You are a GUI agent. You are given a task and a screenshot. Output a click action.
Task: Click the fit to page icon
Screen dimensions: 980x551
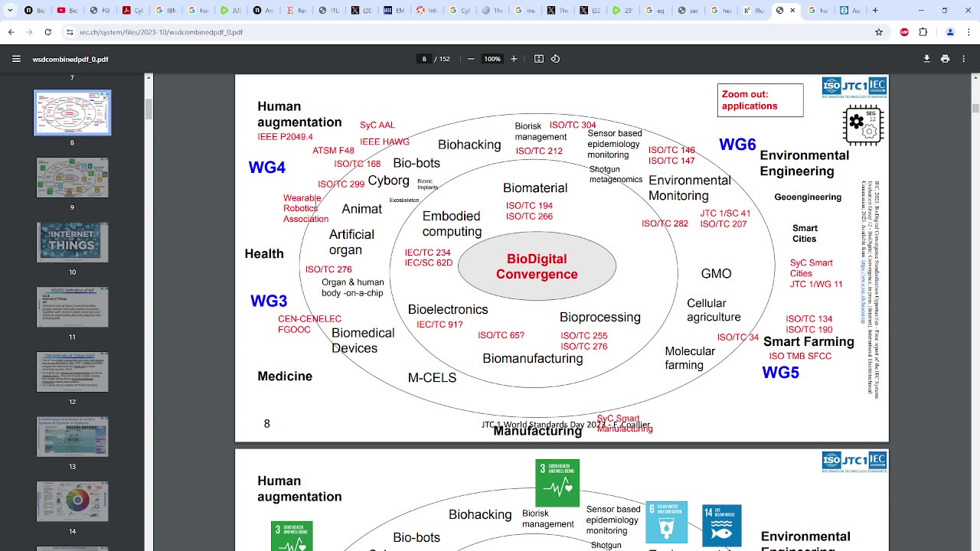[539, 59]
